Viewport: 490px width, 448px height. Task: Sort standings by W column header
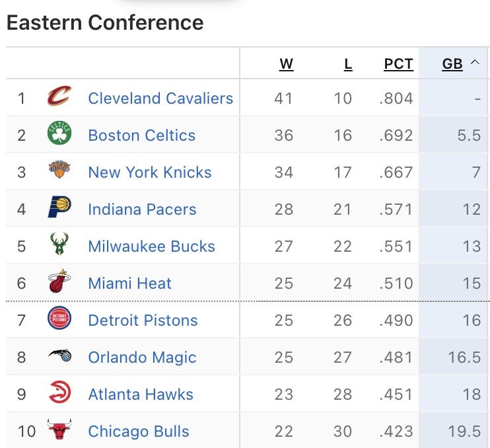[286, 64]
